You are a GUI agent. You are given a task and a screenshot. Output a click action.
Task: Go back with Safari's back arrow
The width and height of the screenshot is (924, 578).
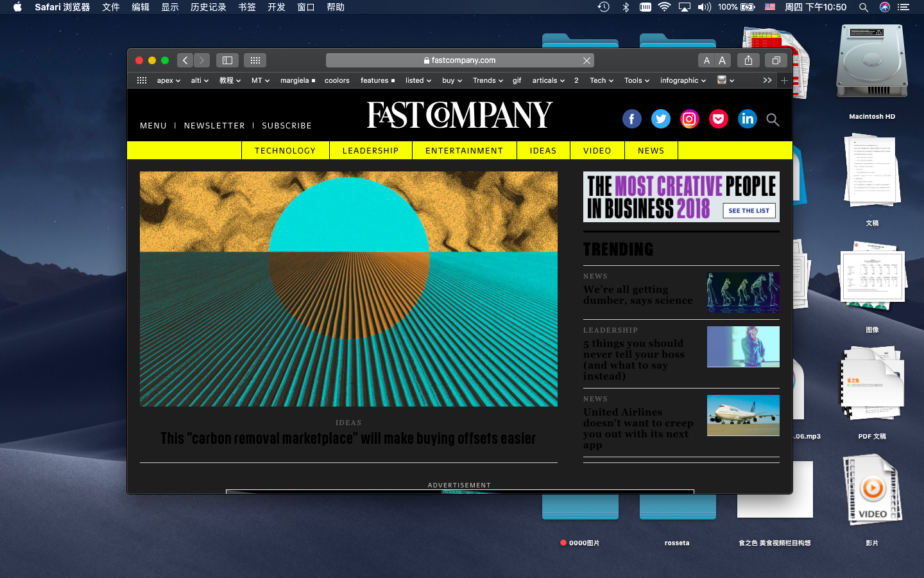pyautogui.click(x=185, y=60)
